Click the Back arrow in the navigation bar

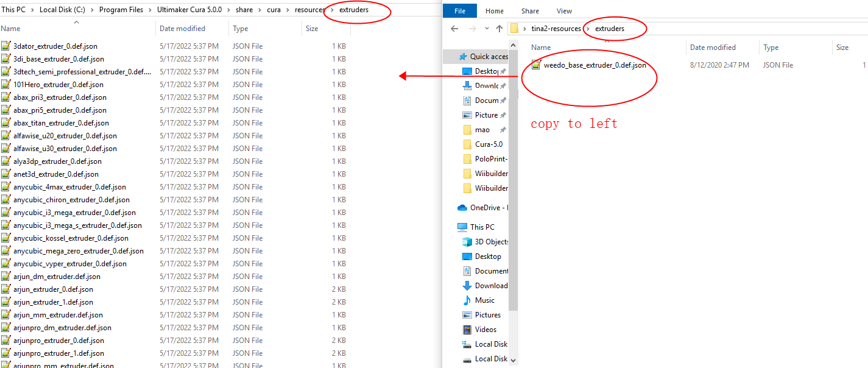pos(454,29)
